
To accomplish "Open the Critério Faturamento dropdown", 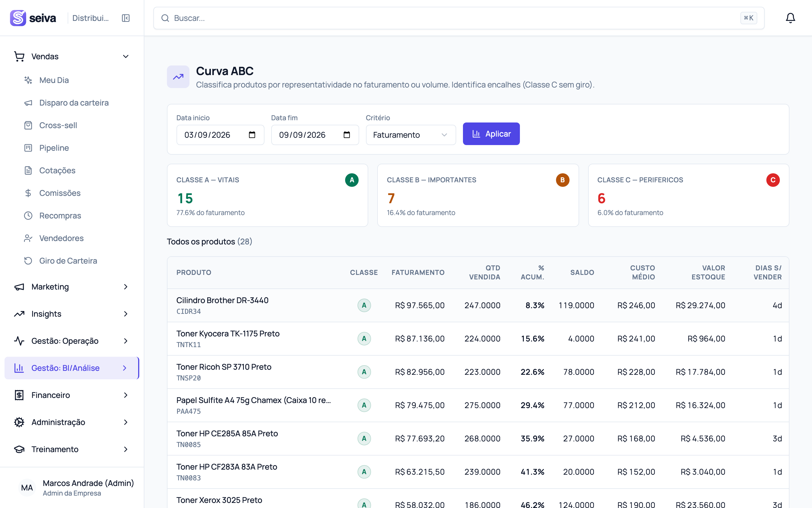I will (411, 135).
